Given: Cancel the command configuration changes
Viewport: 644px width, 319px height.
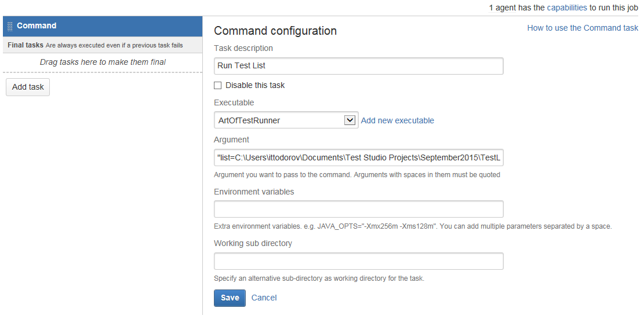Looking at the screenshot, I should (264, 298).
